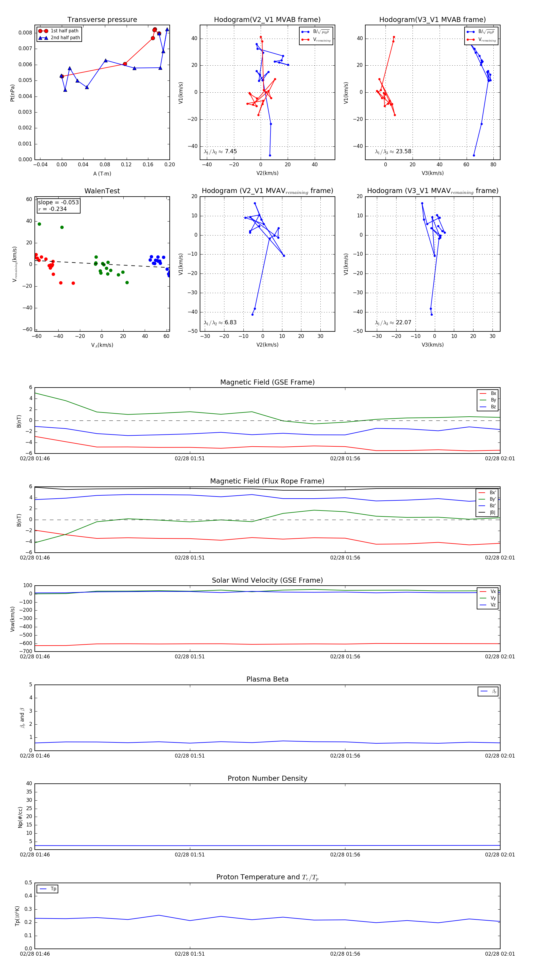Click the βp legend in Plasma Beta panel
The height and width of the screenshot is (980, 535).
[x=488, y=691]
